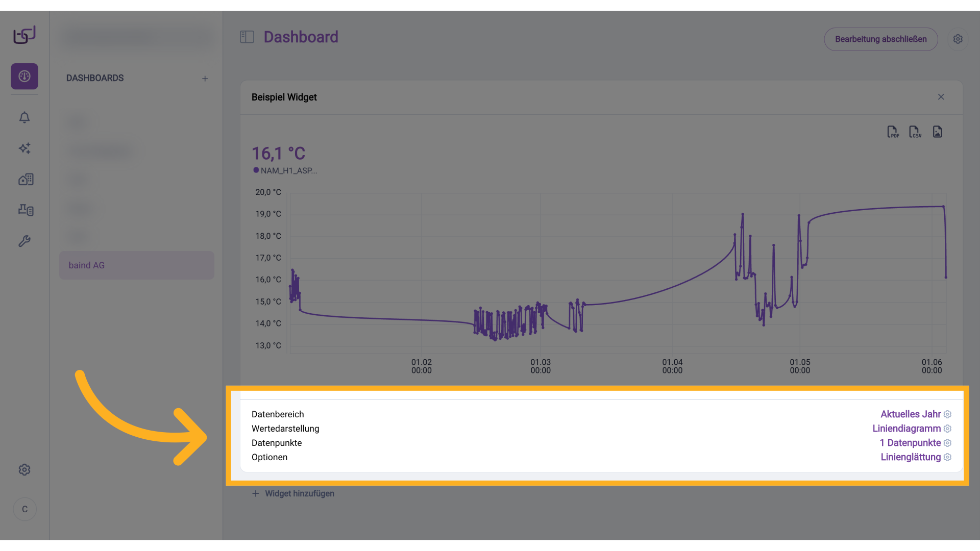The width and height of the screenshot is (980, 551).
Task: Add a new widget via Widget hinzufügen
Action: [293, 493]
